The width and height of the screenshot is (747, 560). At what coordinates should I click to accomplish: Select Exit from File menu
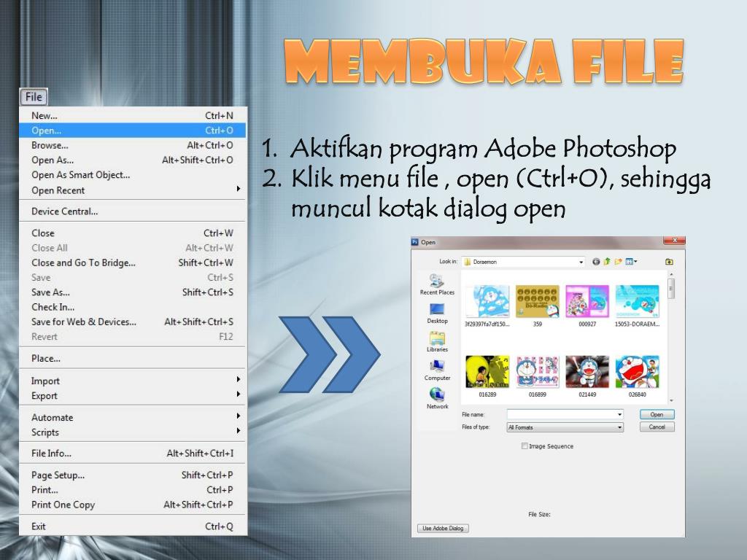coord(133,526)
